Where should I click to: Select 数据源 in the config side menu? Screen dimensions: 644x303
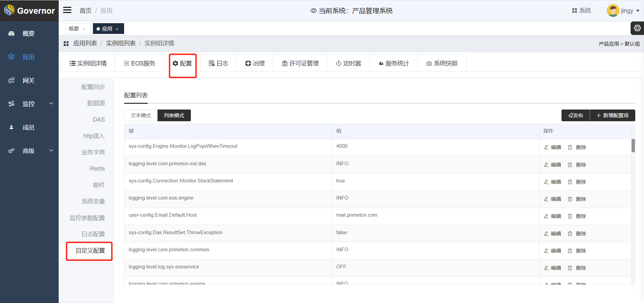(96, 103)
